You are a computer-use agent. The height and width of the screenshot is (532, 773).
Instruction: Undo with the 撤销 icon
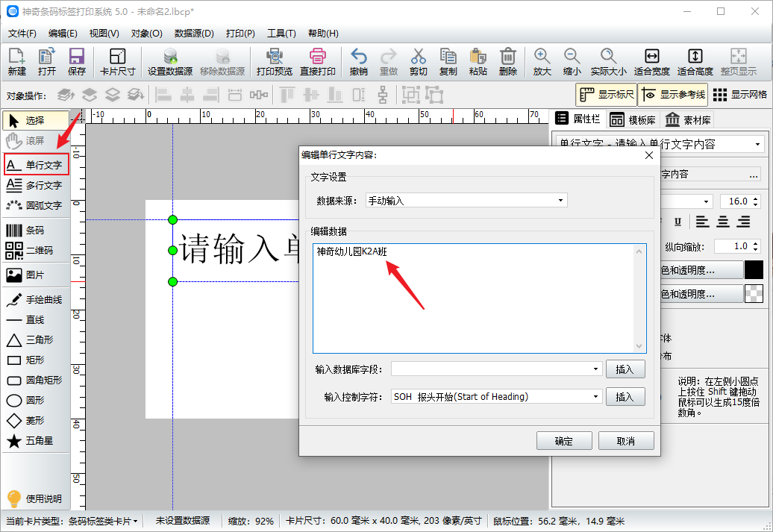tap(358, 62)
